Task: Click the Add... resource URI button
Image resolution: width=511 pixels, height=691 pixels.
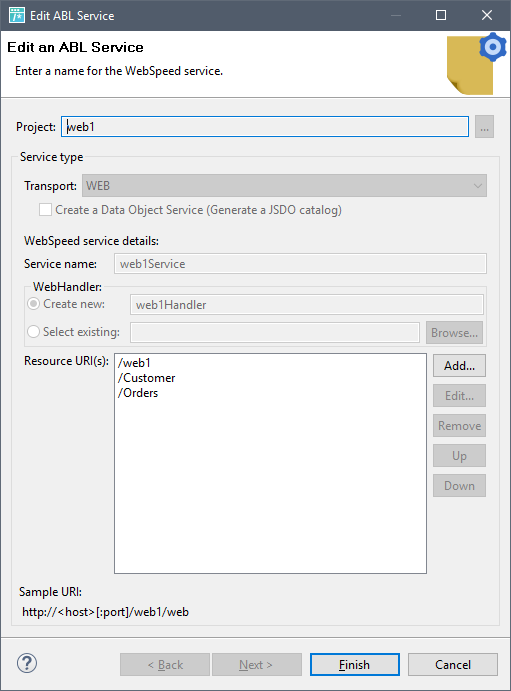Action: click(x=459, y=366)
